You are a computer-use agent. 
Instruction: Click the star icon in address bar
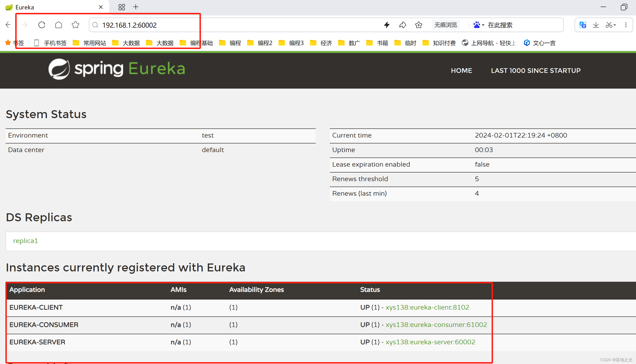click(418, 25)
